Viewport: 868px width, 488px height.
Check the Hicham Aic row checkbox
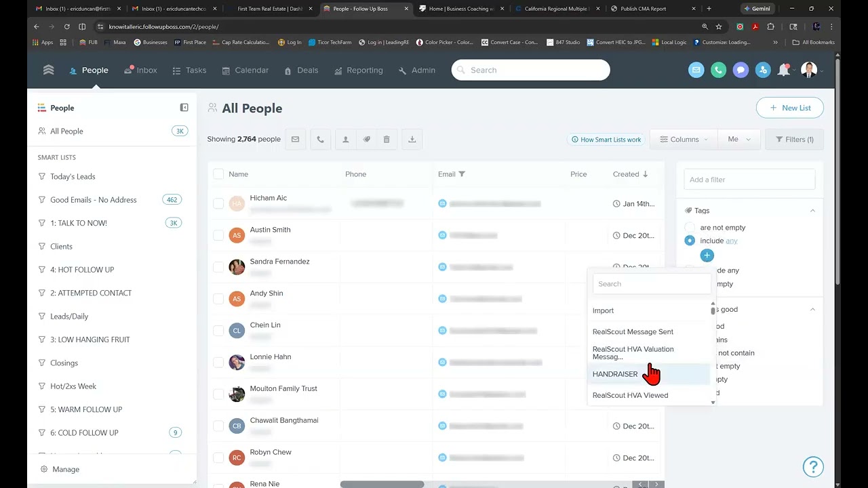point(218,203)
